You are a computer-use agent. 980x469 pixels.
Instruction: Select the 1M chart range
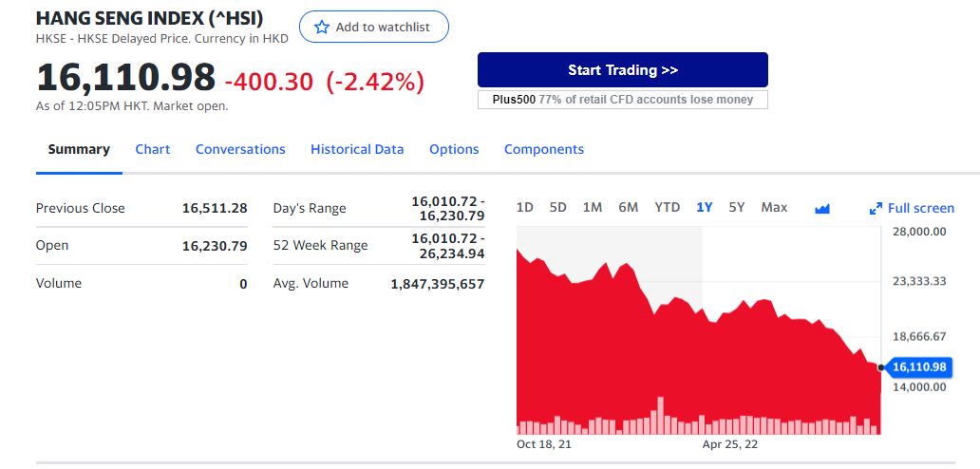pos(592,207)
